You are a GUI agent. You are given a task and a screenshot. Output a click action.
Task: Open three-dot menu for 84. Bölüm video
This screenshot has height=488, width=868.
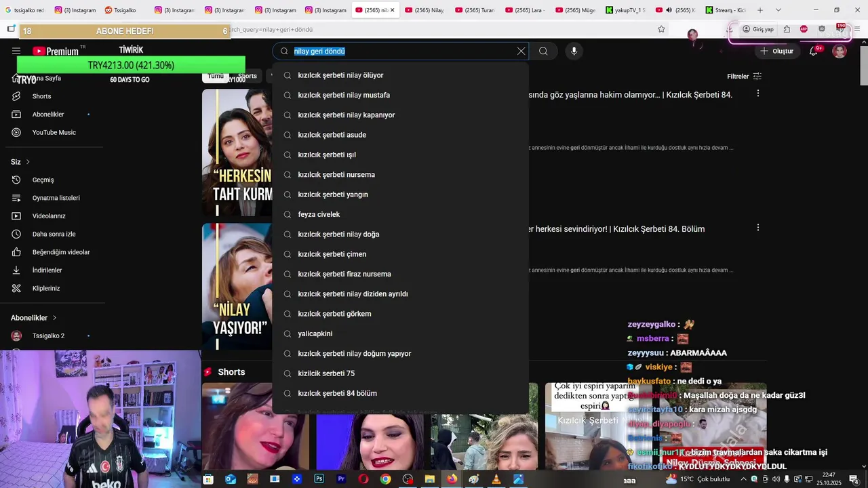757,228
